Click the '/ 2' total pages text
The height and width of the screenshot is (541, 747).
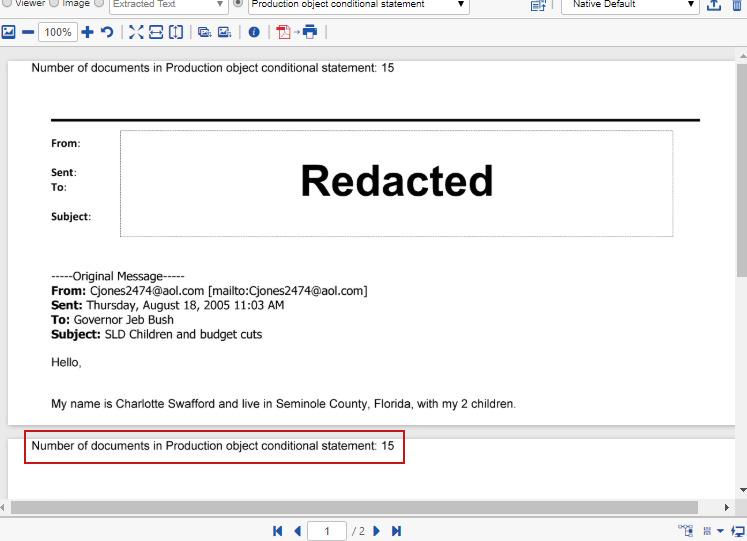pyautogui.click(x=358, y=531)
